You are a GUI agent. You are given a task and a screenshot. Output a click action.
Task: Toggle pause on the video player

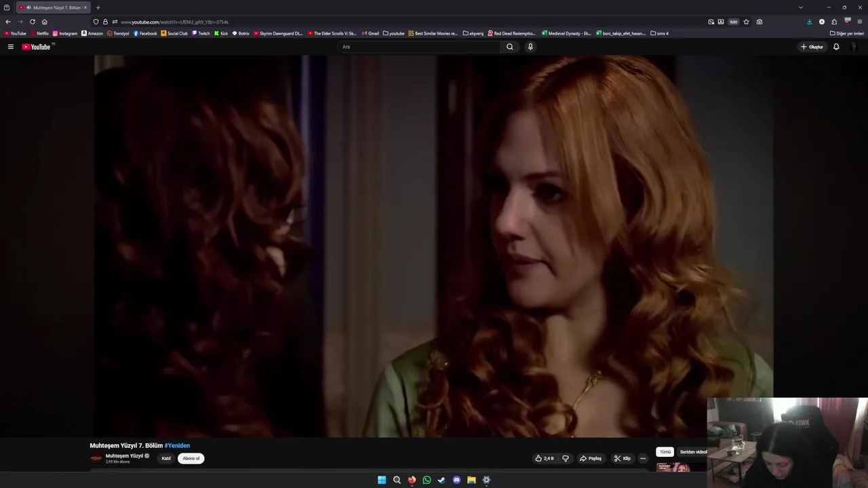point(434,246)
